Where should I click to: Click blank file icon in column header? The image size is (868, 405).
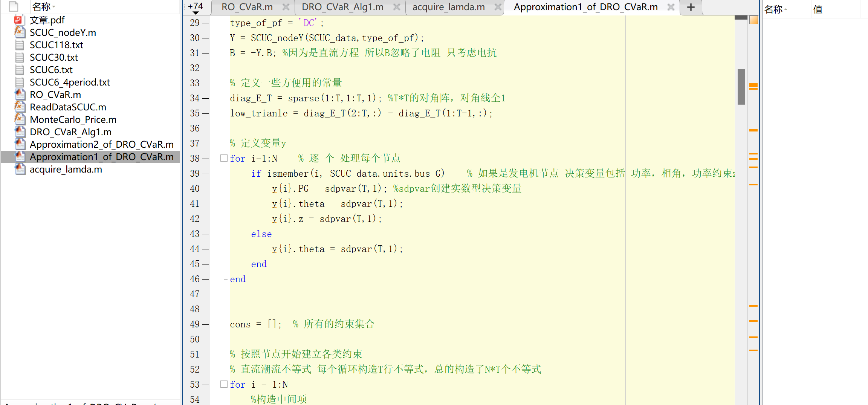[x=14, y=6]
